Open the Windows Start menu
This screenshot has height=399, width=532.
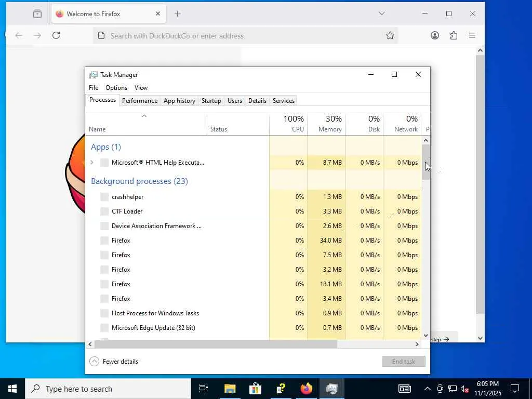click(12, 389)
